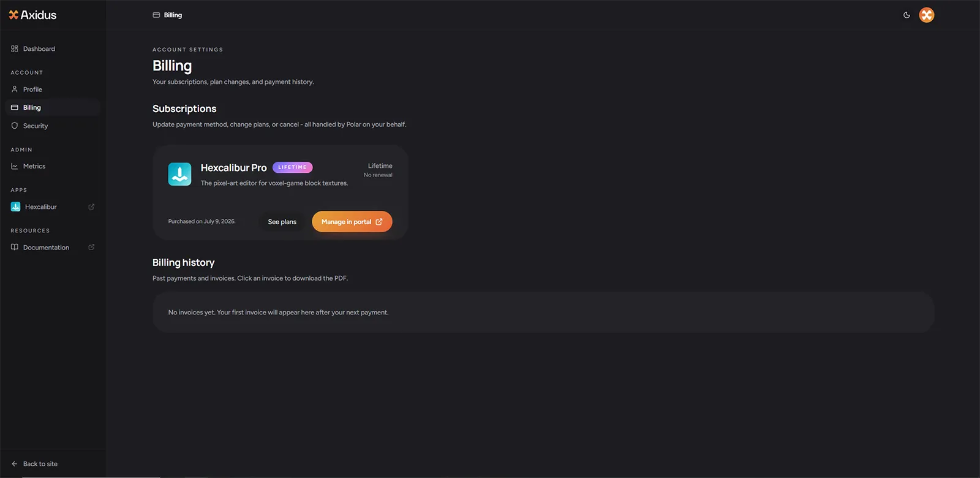The image size is (980, 478).
Task: Click external-link icon next to Hexcalibur
Action: click(91, 207)
